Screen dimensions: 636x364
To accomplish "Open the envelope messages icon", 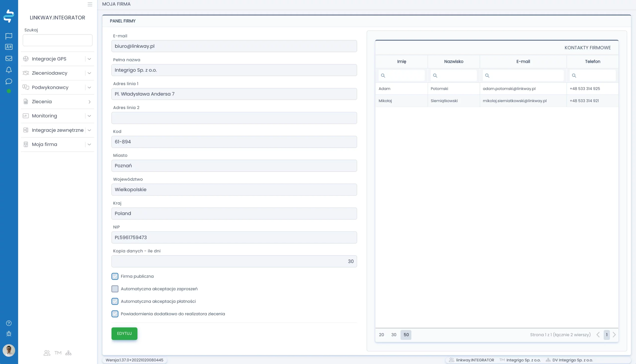I will pyautogui.click(x=9, y=58).
